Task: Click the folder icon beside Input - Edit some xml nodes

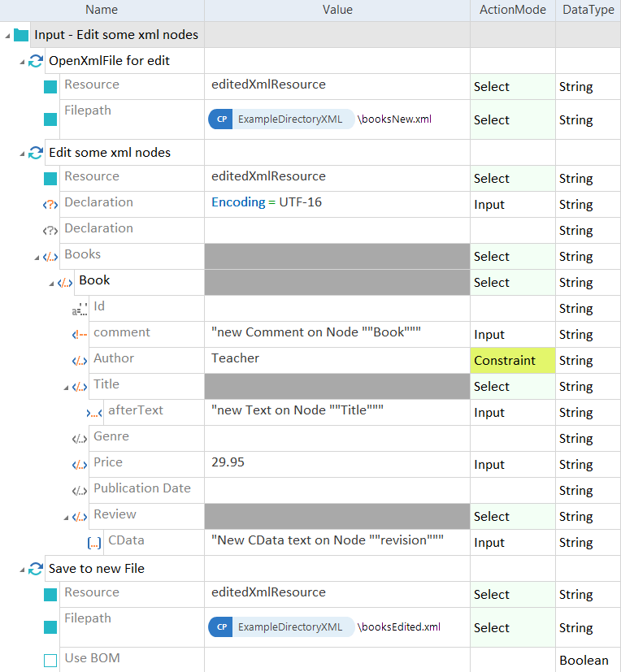Action: pos(21,35)
